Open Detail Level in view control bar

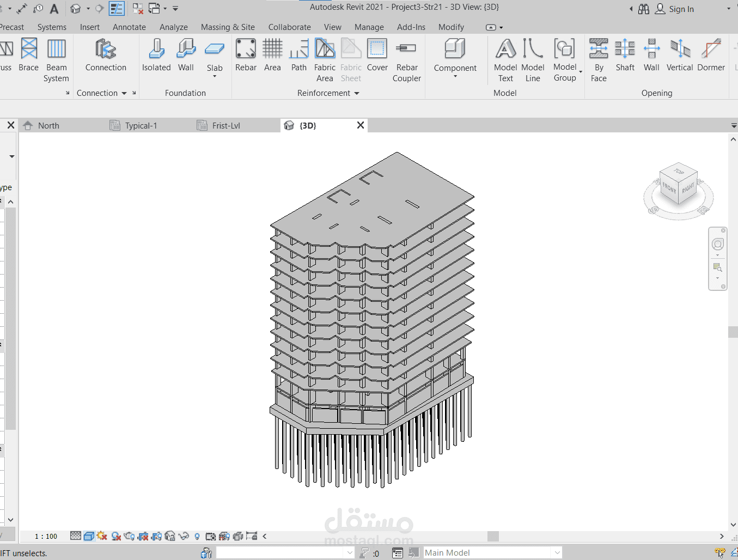[x=76, y=536]
